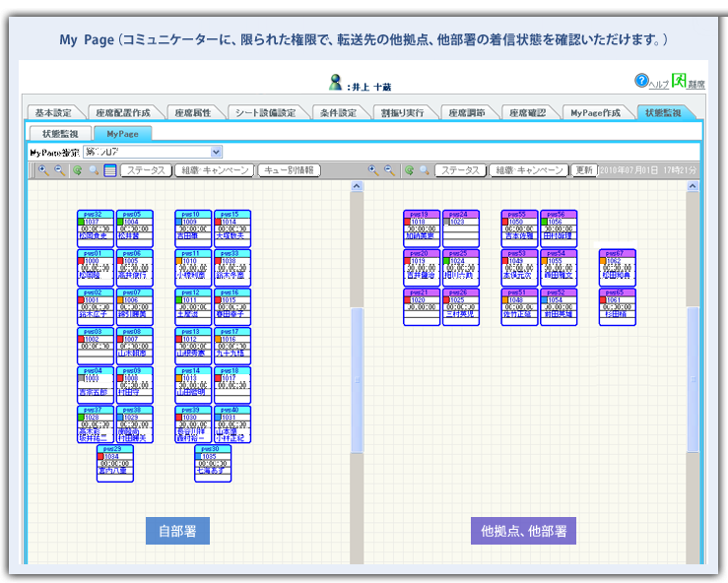728x583 pixels.
Task: Switch to the 座席調節 tab
Action: tap(467, 113)
